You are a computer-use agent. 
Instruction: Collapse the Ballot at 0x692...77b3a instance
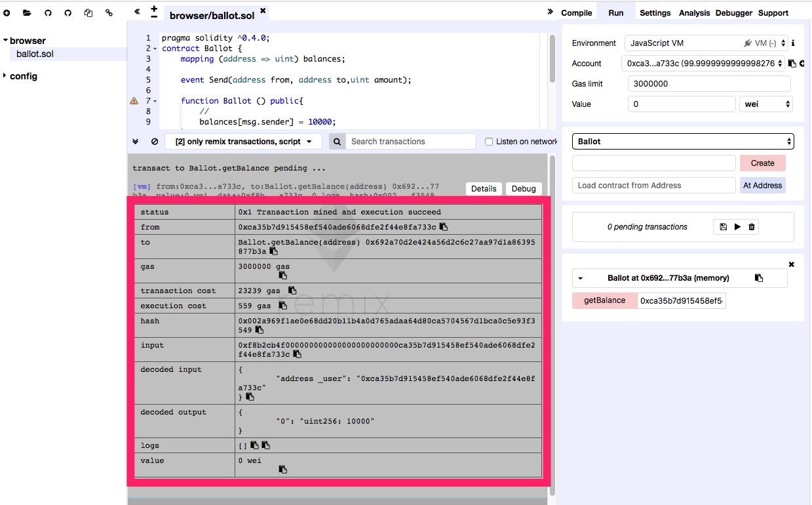(580, 278)
